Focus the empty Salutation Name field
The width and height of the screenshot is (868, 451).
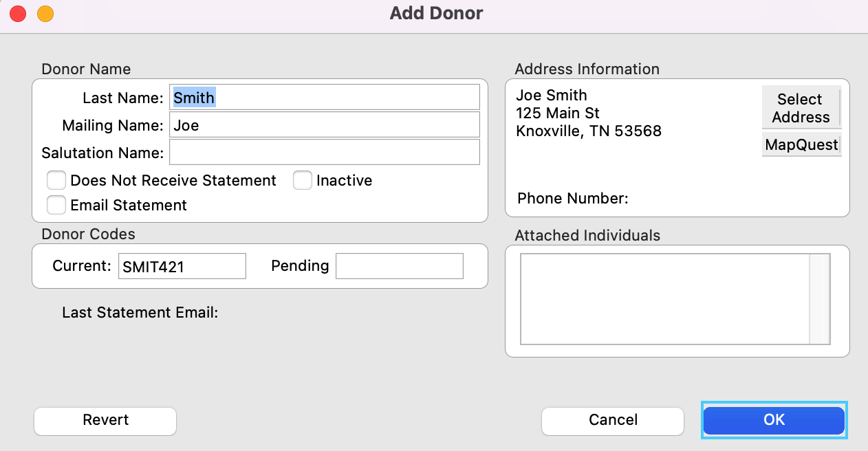pyautogui.click(x=324, y=153)
